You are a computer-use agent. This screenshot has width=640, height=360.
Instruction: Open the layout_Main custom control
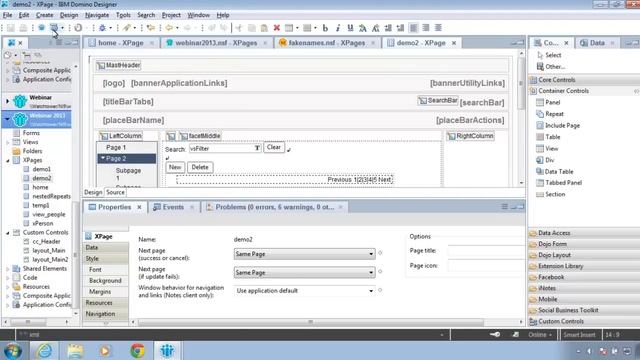click(49, 251)
